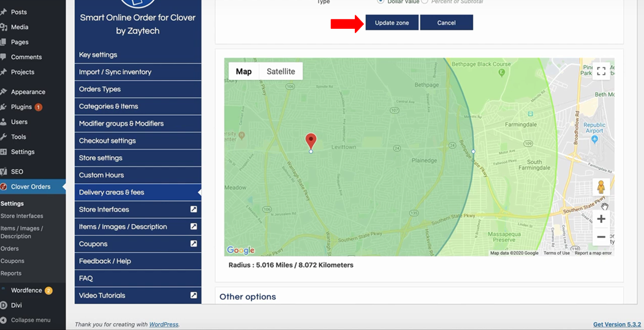Click the Yoast SEO icon
The width and height of the screenshot is (644, 330).
(3, 171)
